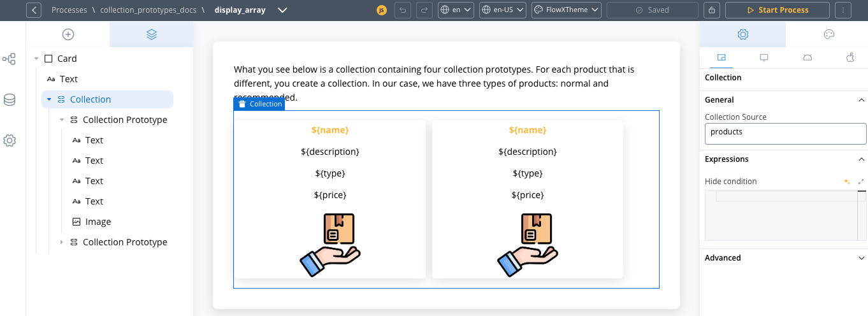868x316 pixels.
Task: Open the settings gear sidebar icon
Action: tap(10, 141)
